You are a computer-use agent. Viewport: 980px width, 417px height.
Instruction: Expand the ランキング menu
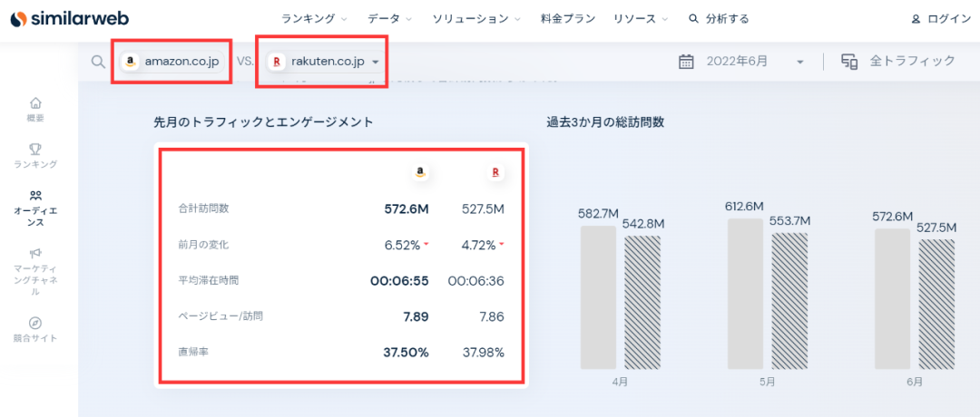tap(314, 19)
